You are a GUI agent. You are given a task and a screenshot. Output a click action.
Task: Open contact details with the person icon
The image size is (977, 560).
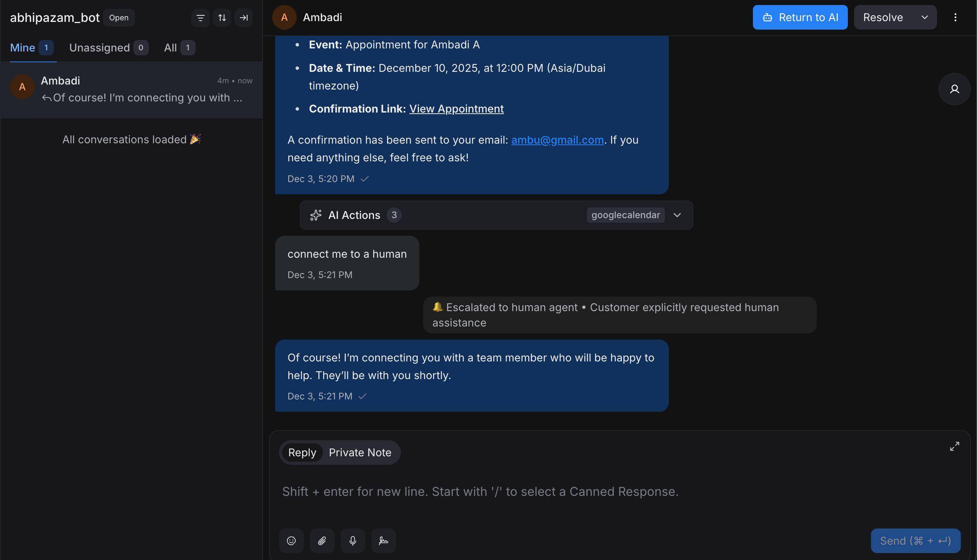pos(954,89)
